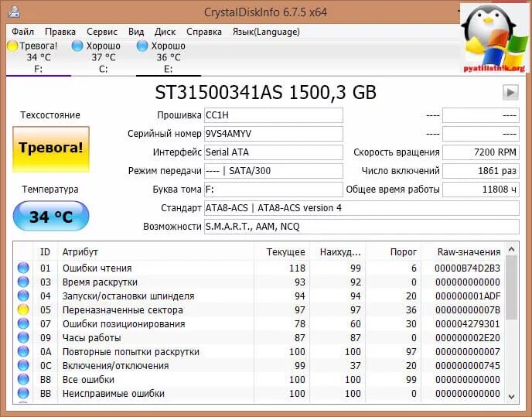Screen dimensions: 532x417
Task: Click raw value 00000000007B
Action: [x=468, y=310]
